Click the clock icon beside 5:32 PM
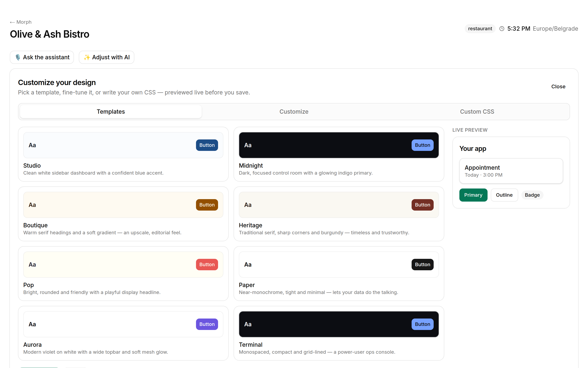The width and height of the screenshot is (588, 368). 502,29
